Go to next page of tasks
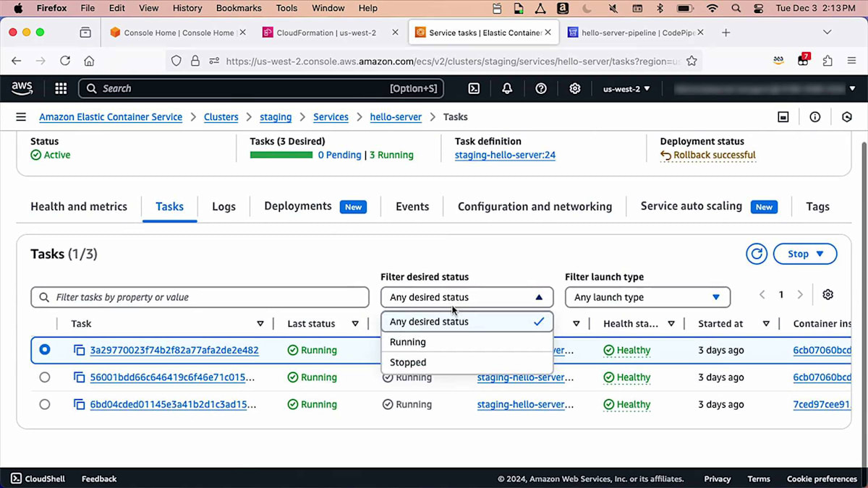The width and height of the screenshot is (868, 488). click(x=800, y=294)
